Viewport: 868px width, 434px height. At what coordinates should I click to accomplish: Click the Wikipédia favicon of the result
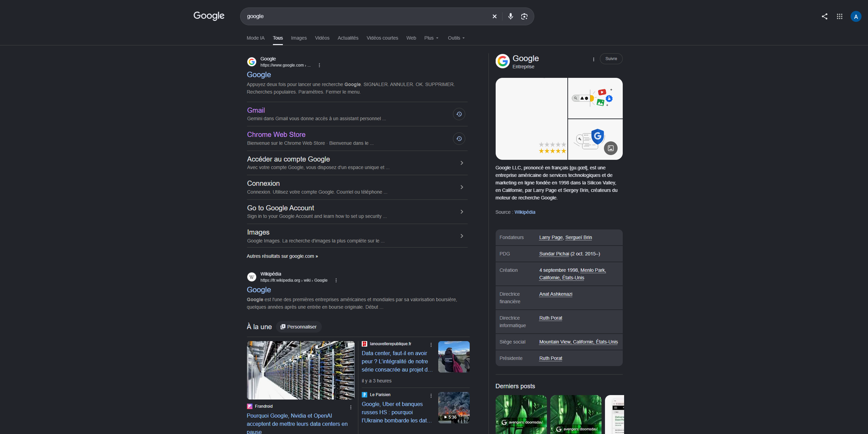252,277
